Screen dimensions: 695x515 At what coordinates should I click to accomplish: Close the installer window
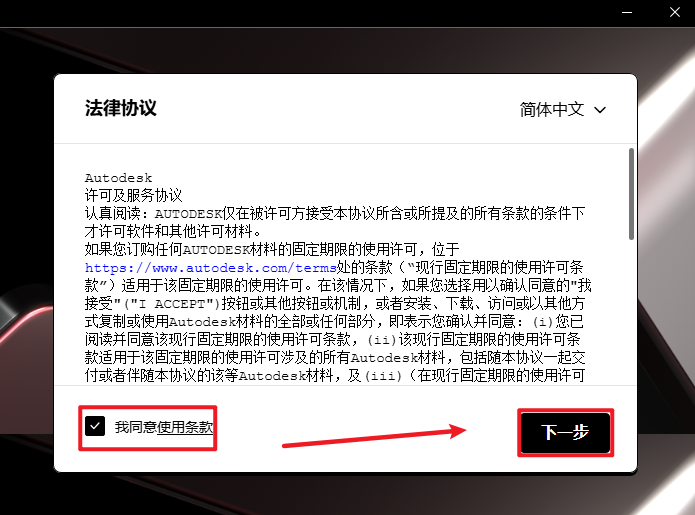pos(675,12)
